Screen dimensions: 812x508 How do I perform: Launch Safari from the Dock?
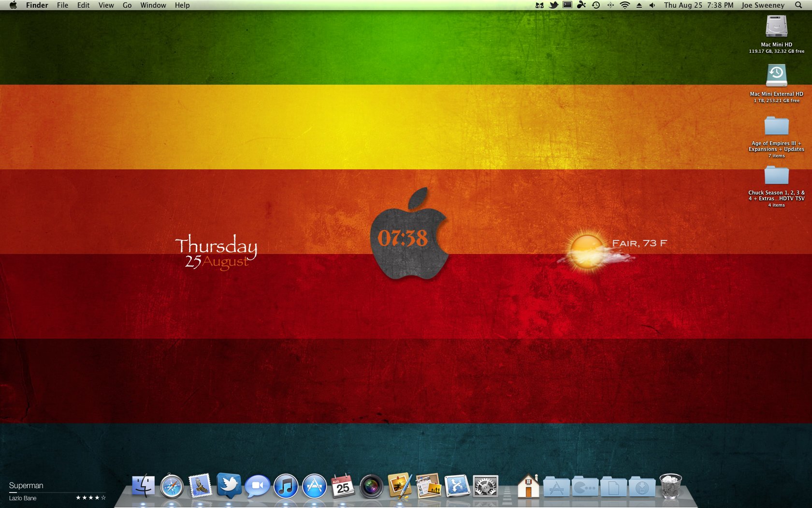pyautogui.click(x=172, y=486)
